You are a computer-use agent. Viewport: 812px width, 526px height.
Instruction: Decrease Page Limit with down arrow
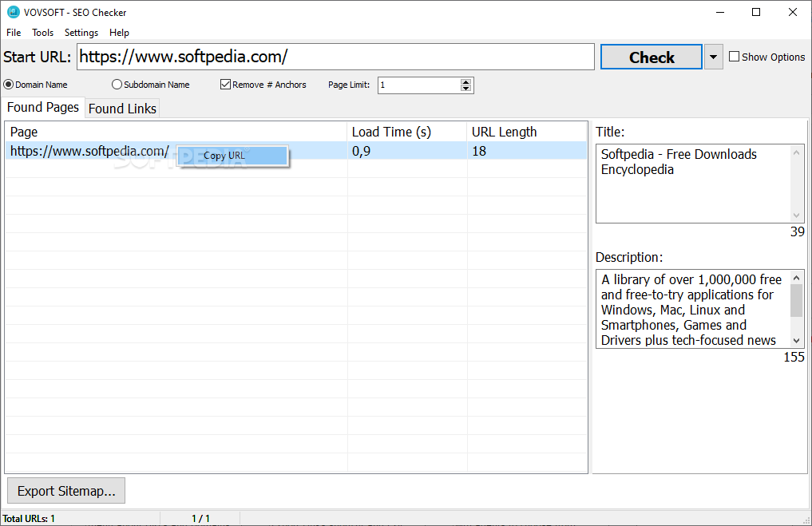[466, 89]
